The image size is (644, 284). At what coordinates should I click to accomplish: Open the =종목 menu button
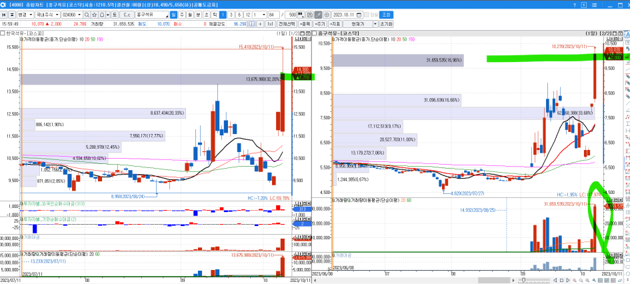pos(305,24)
